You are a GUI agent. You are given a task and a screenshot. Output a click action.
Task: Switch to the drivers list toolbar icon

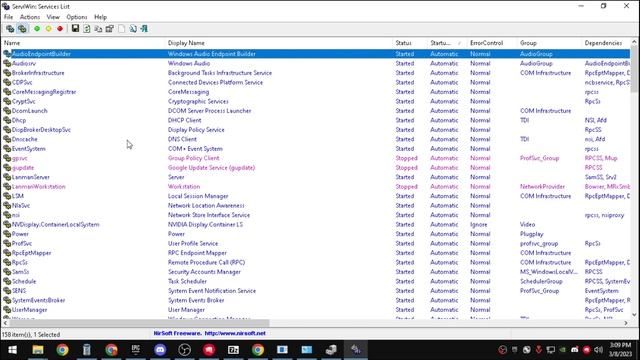point(10,29)
